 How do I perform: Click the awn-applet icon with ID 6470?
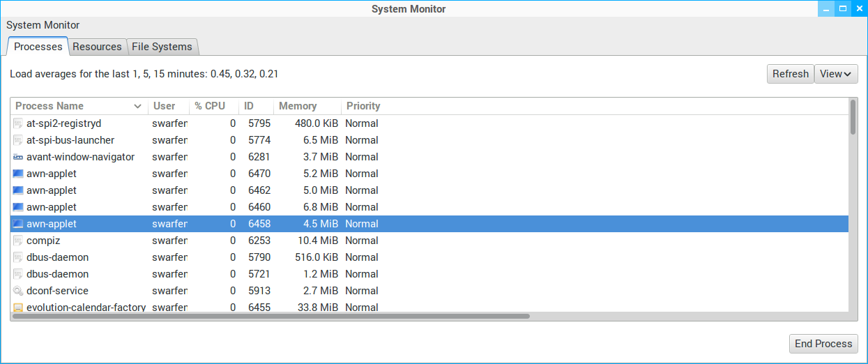click(x=18, y=174)
